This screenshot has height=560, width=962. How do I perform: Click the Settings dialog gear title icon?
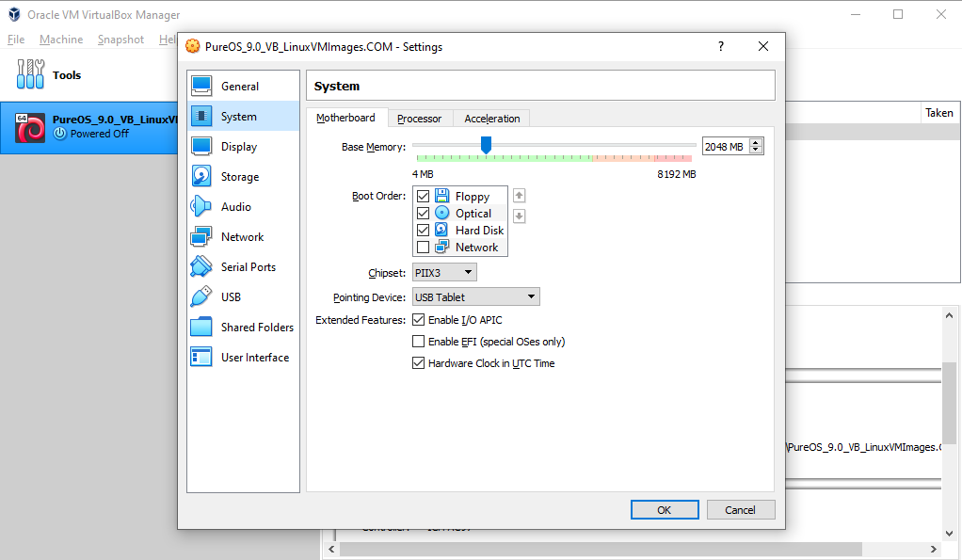[x=193, y=47]
